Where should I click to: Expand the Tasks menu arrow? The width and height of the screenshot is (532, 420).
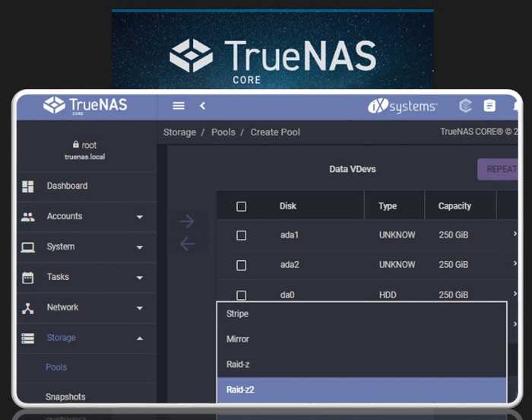tap(139, 278)
